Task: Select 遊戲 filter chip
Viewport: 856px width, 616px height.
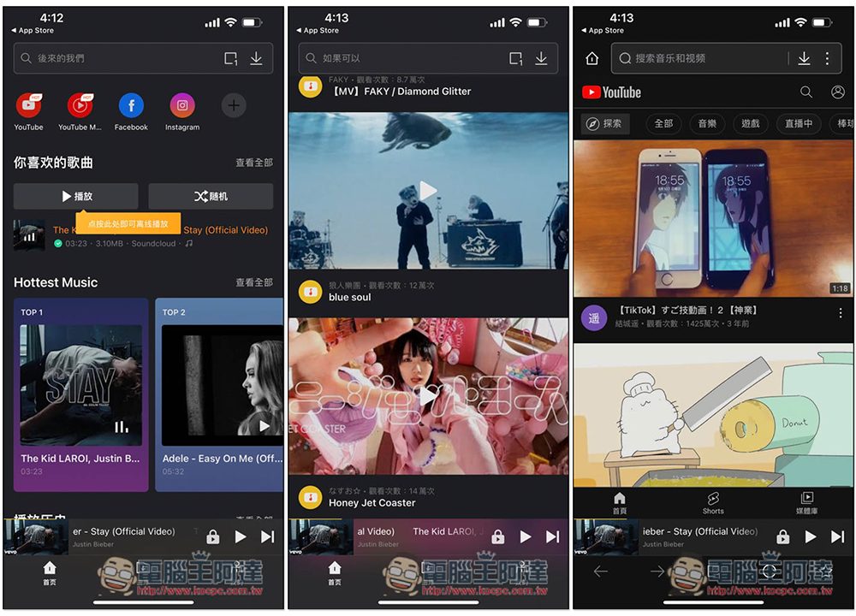Action: click(x=750, y=124)
